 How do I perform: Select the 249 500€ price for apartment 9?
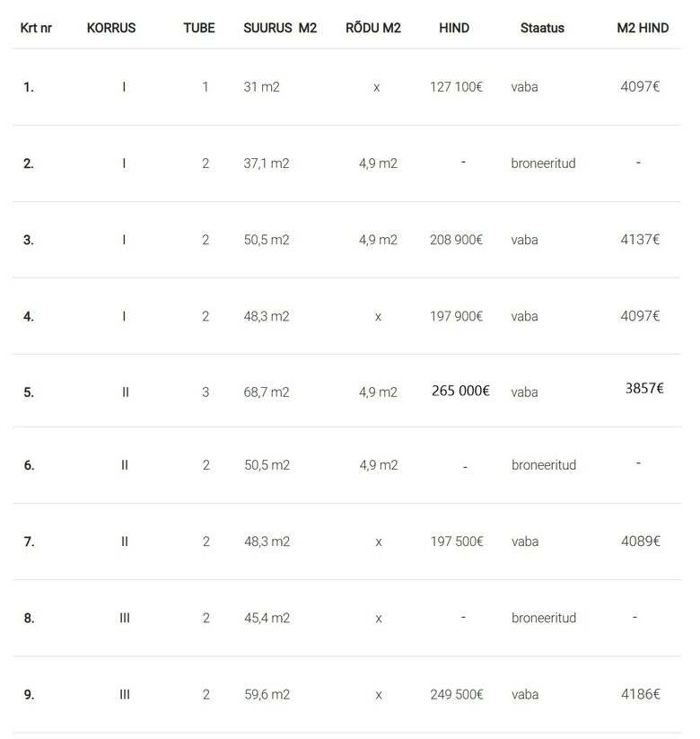coord(457,694)
